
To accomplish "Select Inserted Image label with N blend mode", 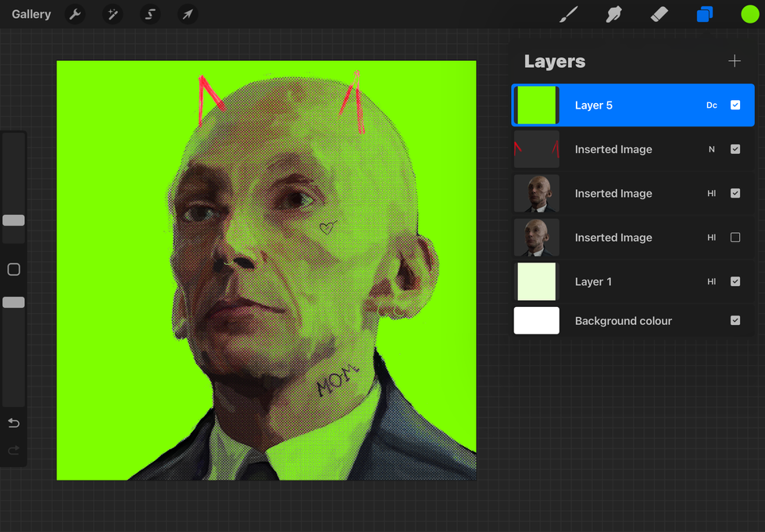I will (613, 149).
